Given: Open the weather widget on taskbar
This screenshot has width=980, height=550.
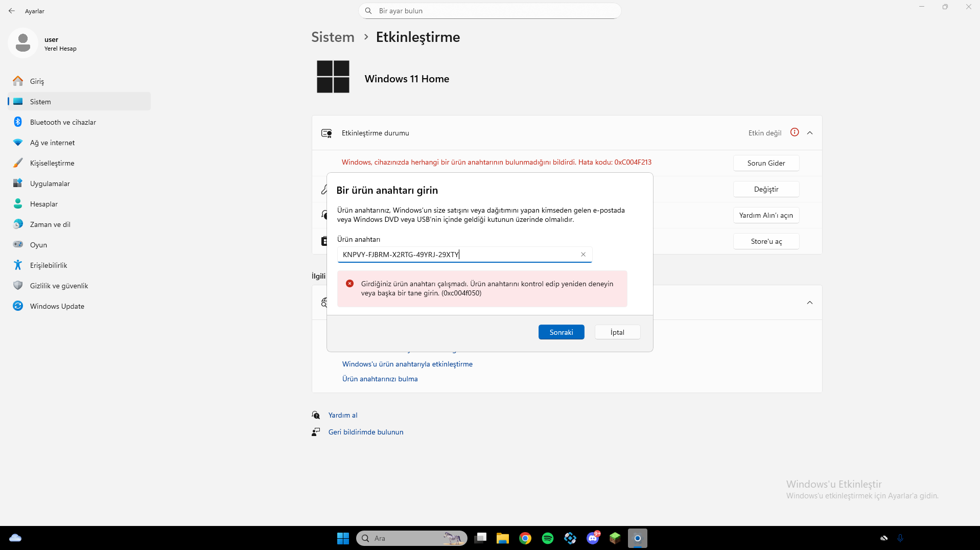Looking at the screenshot, I should pyautogui.click(x=15, y=538).
